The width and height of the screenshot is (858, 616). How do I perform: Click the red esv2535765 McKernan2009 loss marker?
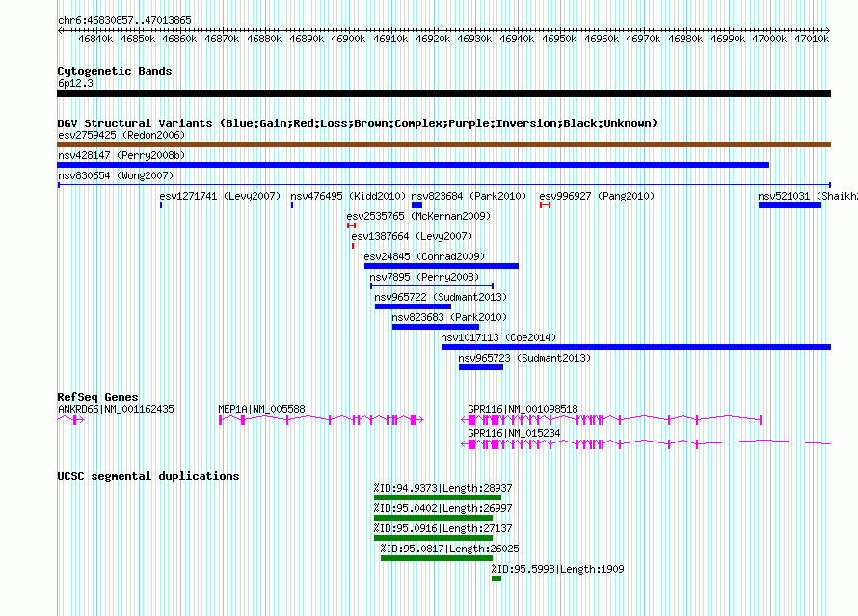click(x=351, y=226)
